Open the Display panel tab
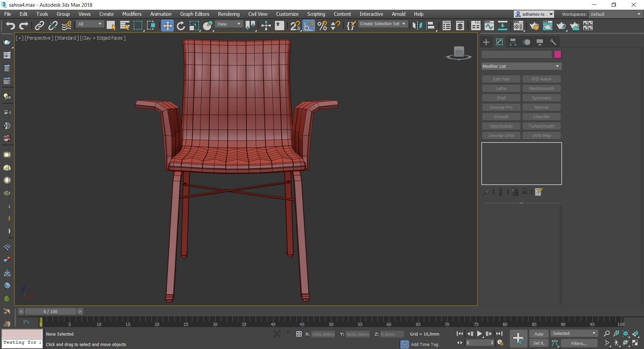The width and height of the screenshot is (644, 349). tap(540, 42)
